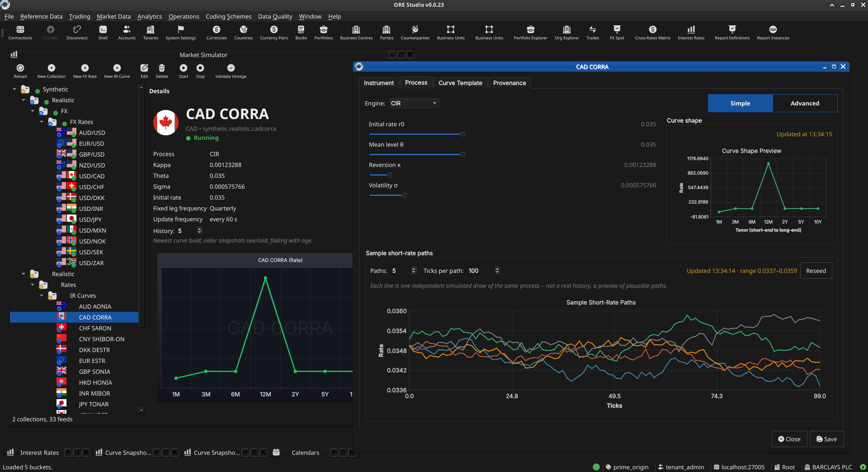This screenshot has width=868, height=472.
Task: Open the Interest Rates taskbar window
Action: tap(39, 453)
